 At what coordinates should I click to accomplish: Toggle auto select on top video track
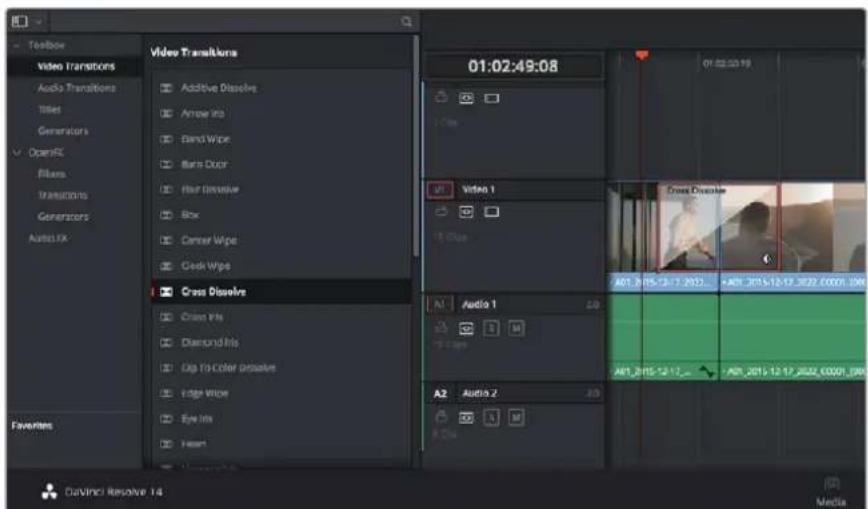pos(466,98)
